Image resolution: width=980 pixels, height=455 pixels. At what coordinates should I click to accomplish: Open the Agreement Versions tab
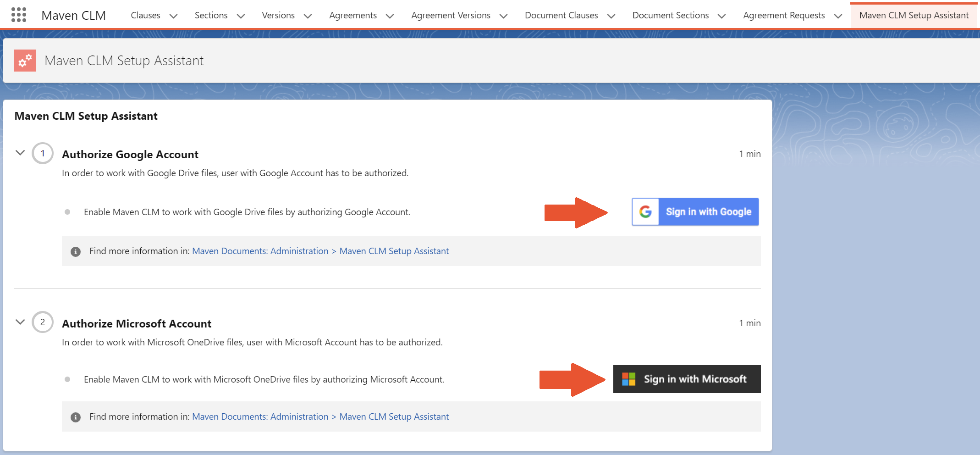[x=451, y=15]
